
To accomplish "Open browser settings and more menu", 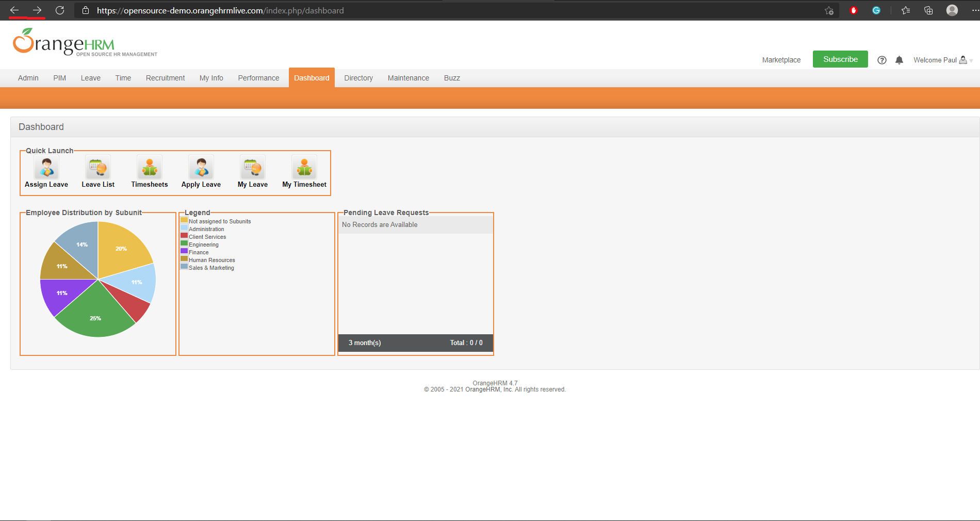I will [x=975, y=10].
